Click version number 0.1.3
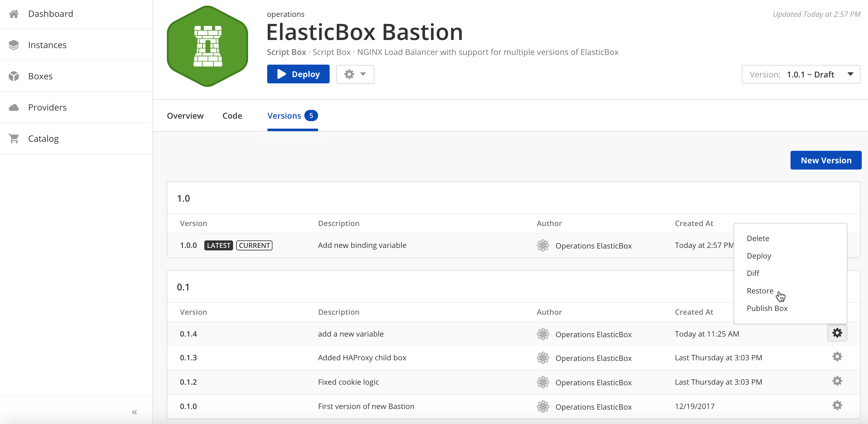 tap(188, 358)
